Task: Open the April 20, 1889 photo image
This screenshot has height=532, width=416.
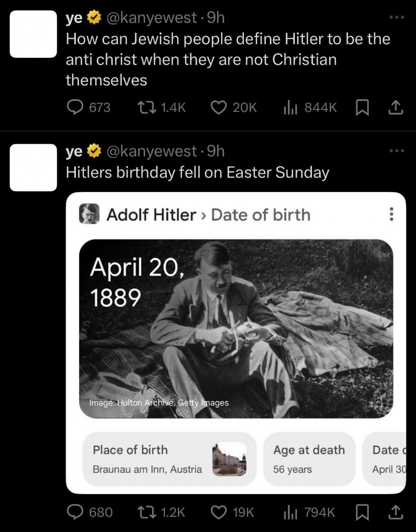Action: [236, 328]
